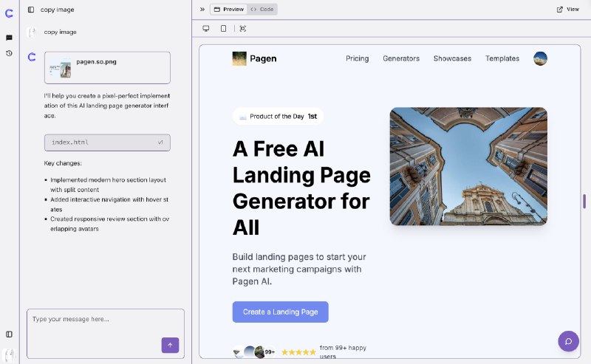Click the five-star rating
This screenshot has width=591, height=364.
pos(298,352)
